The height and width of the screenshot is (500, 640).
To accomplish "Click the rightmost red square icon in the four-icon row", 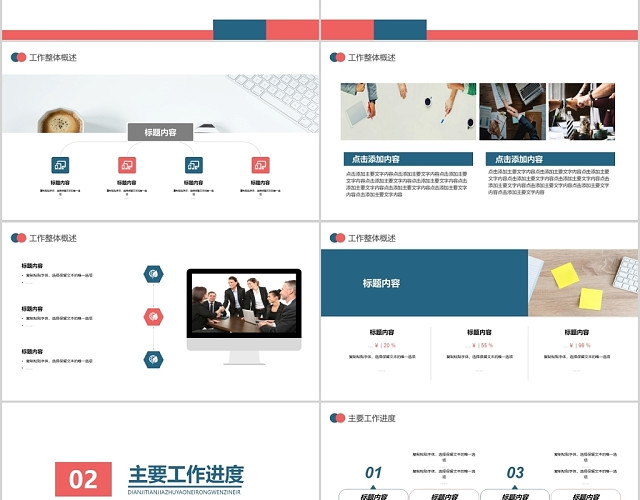I will 260,165.
